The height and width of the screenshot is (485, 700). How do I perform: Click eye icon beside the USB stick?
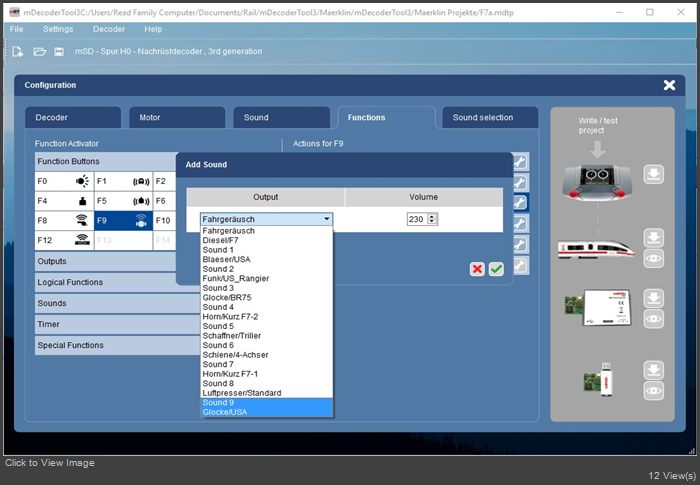point(654,391)
